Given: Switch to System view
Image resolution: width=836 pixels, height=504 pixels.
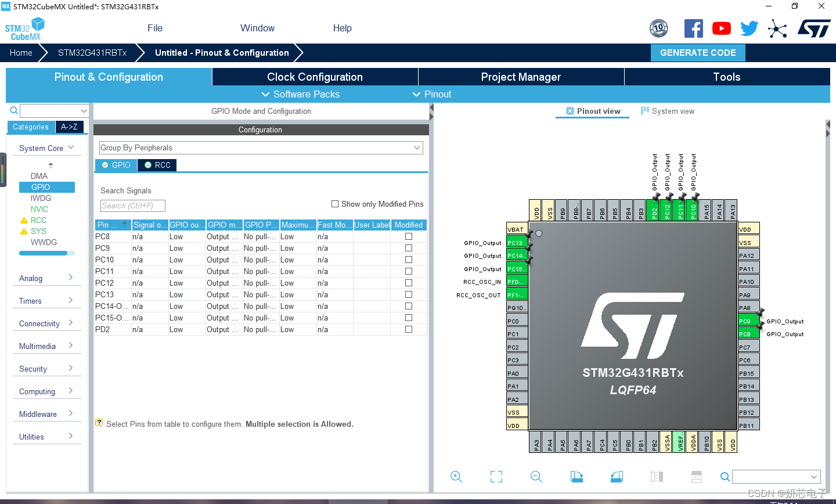Looking at the screenshot, I should (668, 111).
